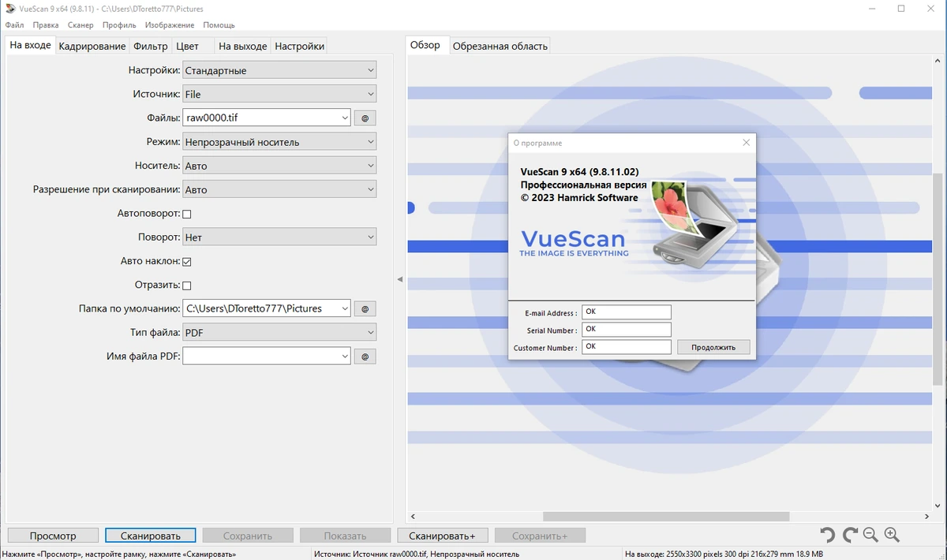Click the horizontal scrollbar thumb under preview

pyautogui.click(x=666, y=517)
